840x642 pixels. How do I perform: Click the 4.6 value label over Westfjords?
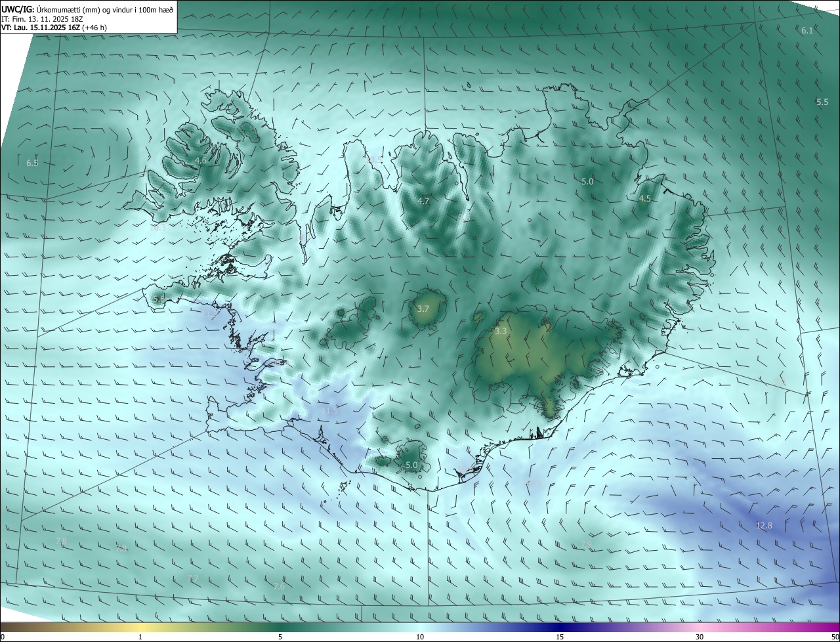coord(201,160)
